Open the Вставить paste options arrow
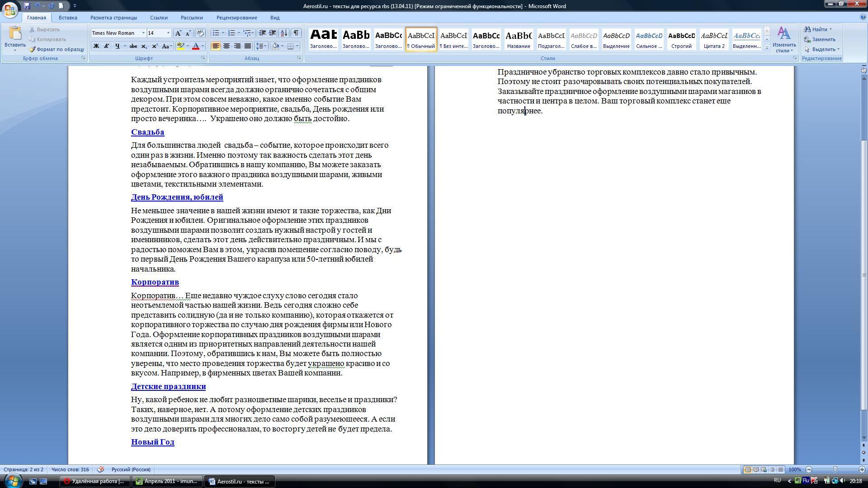The width and height of the screenshot is (868, 488). (x=15, y=50)
